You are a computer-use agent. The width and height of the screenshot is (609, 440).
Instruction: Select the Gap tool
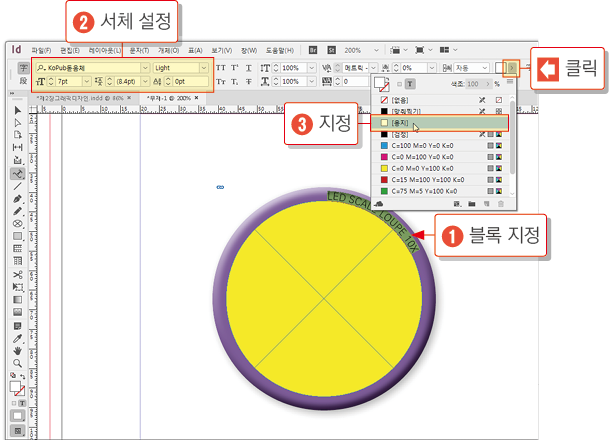(17, 147)
